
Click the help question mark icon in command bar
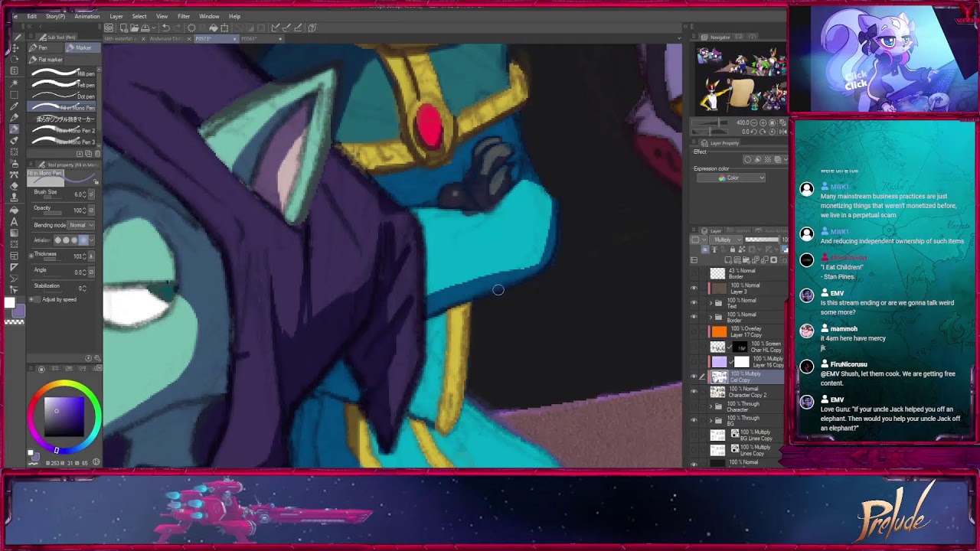pyautogui.click(x=312, y=28)
